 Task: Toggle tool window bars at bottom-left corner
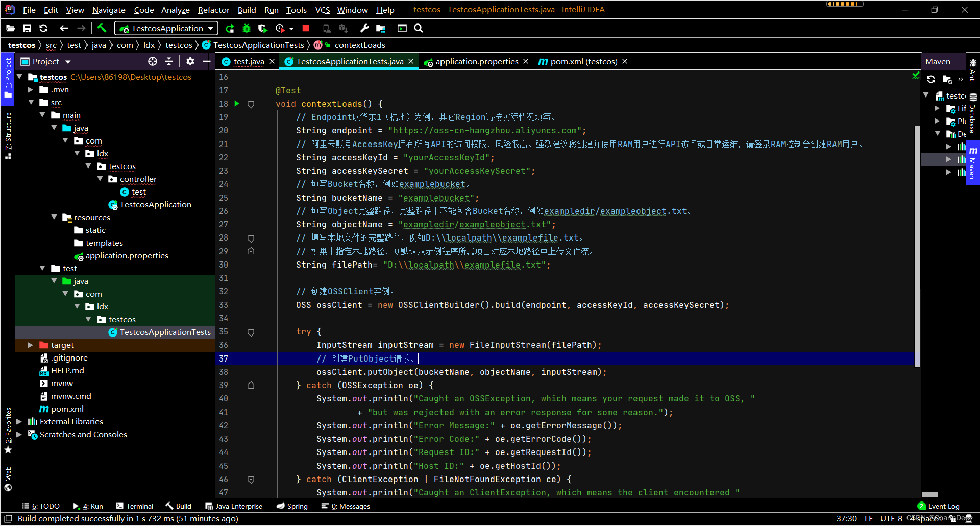[8, 519]
